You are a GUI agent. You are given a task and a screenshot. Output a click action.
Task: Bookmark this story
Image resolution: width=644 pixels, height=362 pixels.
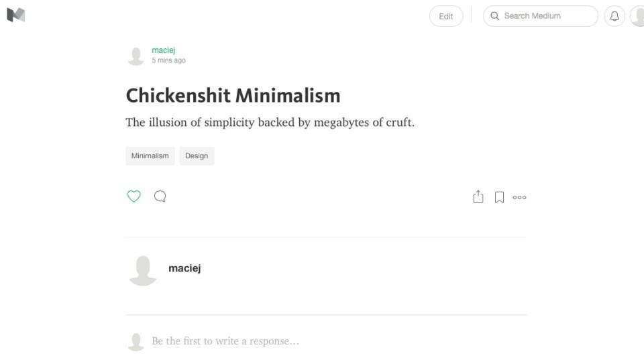(x=499, y=197)
